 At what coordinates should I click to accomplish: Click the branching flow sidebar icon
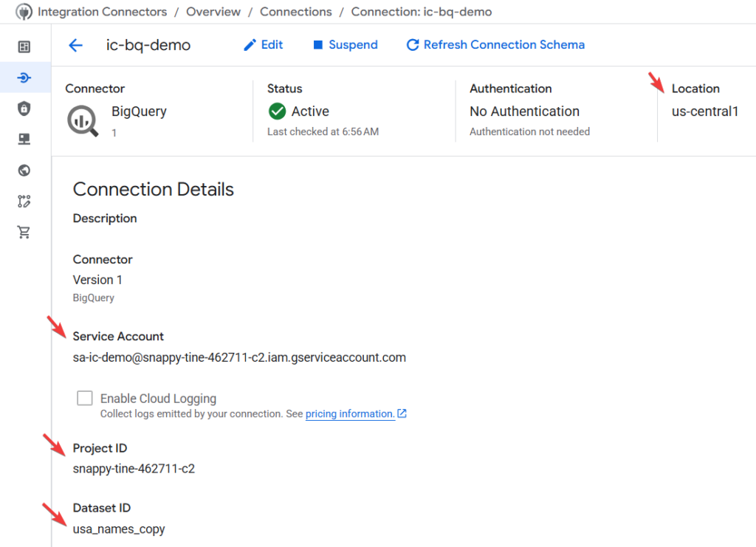pyautogui.click(x=24, y=202)
